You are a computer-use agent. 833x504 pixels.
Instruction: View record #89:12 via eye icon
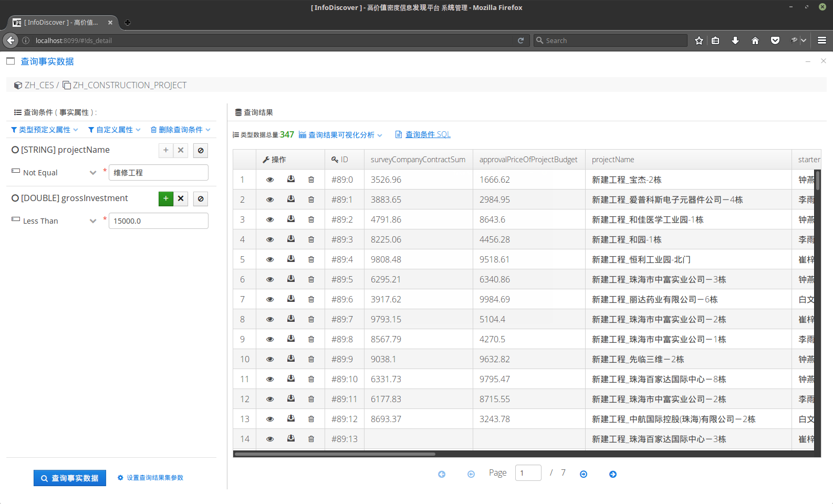pyautogui.click(x=270, y=419)
